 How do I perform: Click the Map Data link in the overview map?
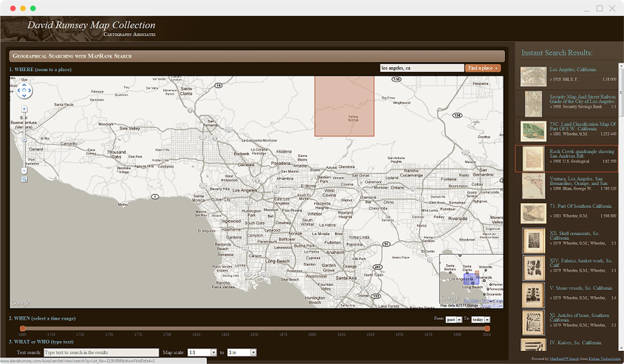point(471,300)
